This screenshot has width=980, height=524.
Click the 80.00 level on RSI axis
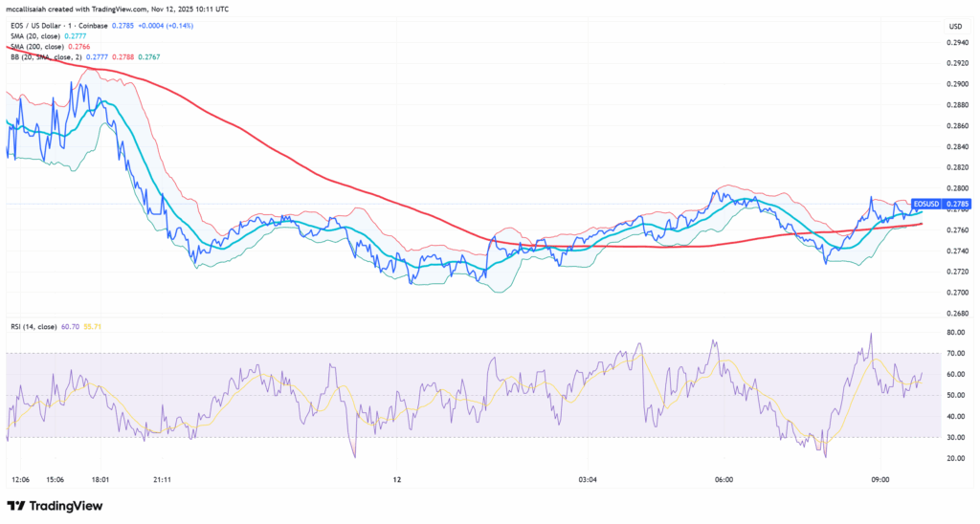click(x=956, y=333)
